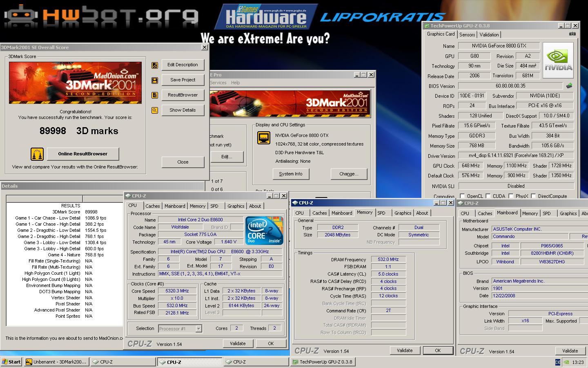588x368 pixels.
Task: Click the GPU Clock value 648 MHz in GPU-Z
Action: pyautogui.click(x=471, y=166)
